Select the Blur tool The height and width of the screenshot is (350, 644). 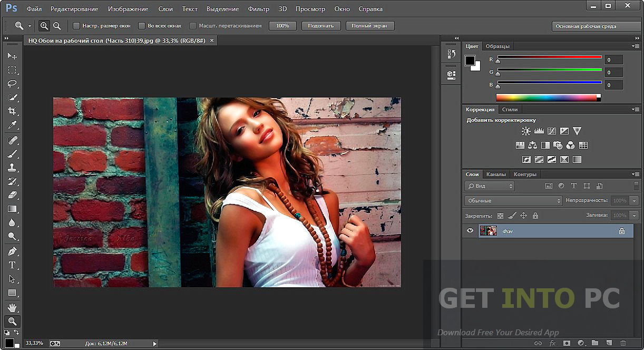tap(12, 223)
